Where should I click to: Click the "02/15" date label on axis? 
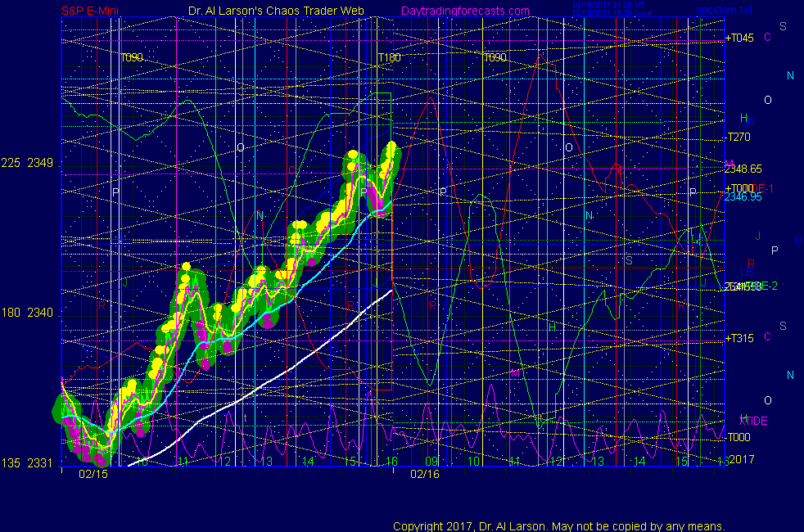(93, 474)
